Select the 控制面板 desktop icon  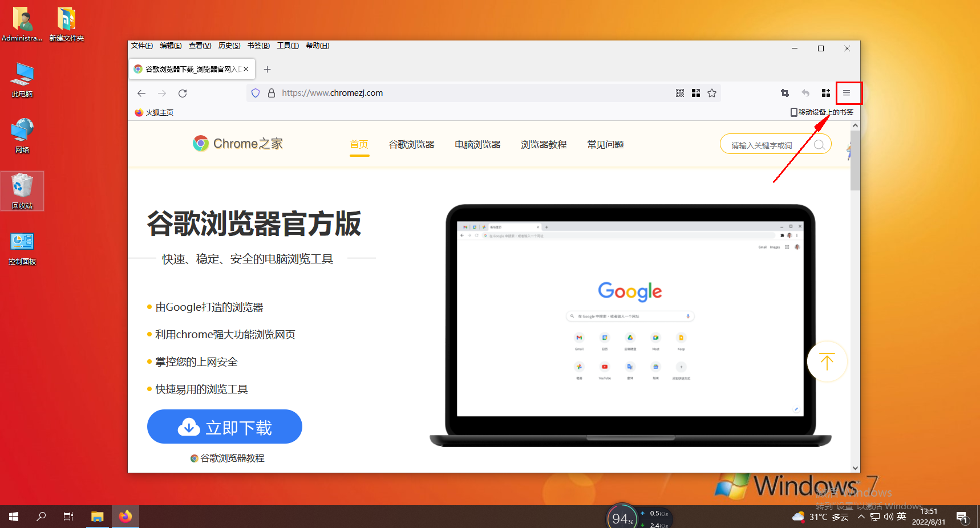click(x=22, y=248)
